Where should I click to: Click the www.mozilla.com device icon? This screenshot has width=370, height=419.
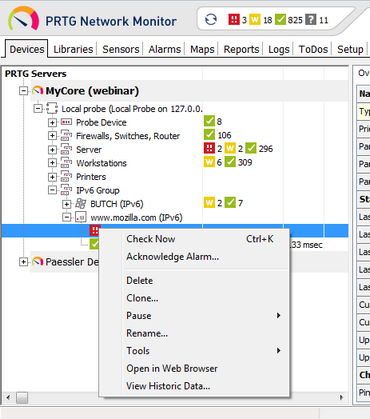point(81,217)
